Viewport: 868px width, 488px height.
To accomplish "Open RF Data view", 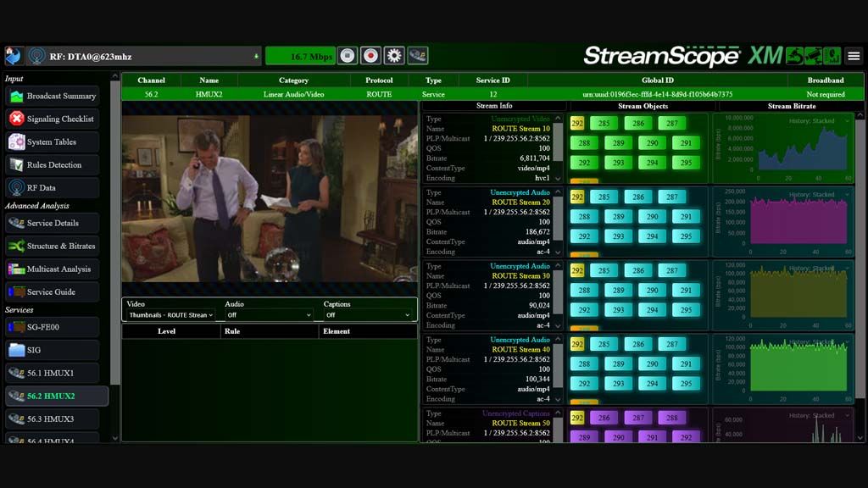I will click(x=53, y=188).
